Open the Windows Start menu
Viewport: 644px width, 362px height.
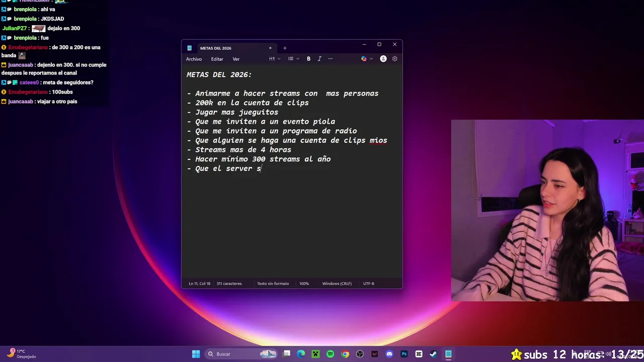(x=196, y=354)
